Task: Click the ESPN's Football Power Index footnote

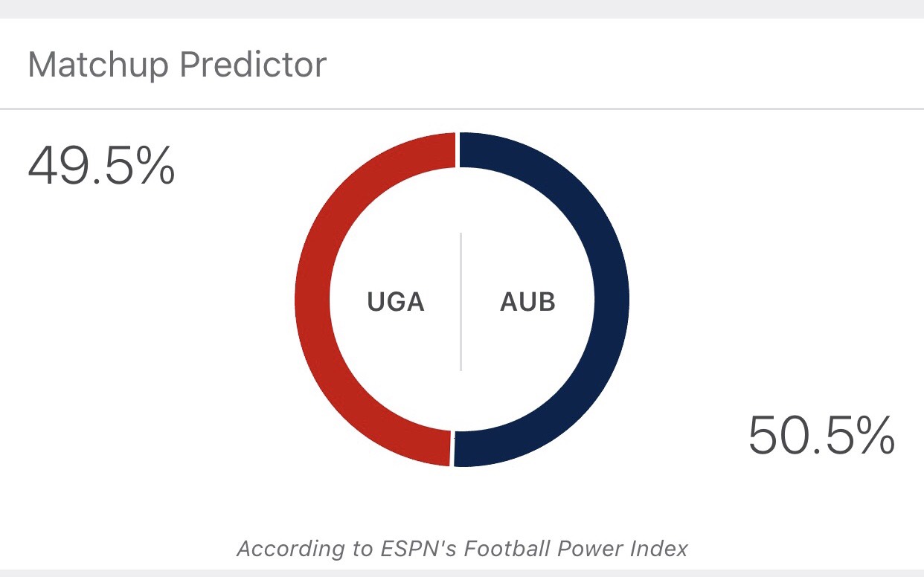Action: click(x=462, y=549)
